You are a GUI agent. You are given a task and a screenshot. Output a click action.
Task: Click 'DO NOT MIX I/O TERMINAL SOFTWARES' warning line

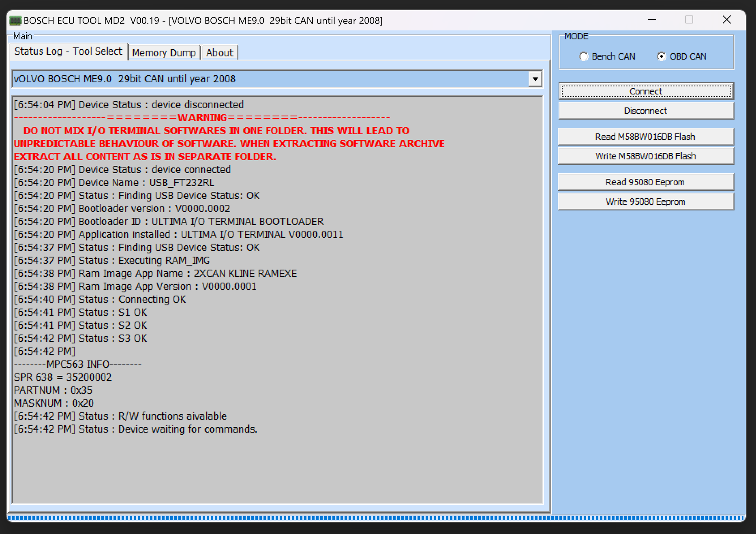click(216, 131)
